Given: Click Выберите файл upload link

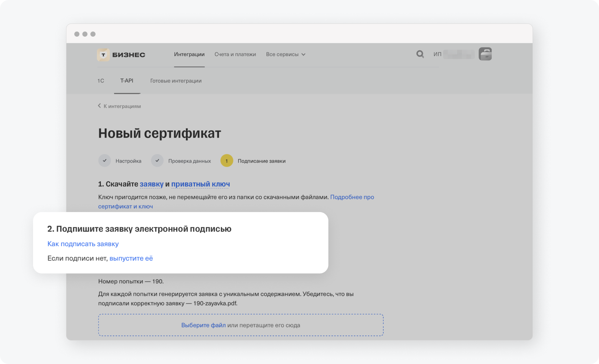Looking at the screenshot, I should tap(203, 325).
